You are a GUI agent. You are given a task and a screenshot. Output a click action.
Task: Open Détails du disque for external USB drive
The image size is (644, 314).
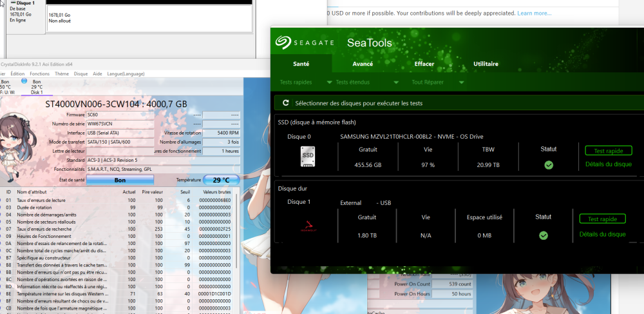[x=602, y=234]
